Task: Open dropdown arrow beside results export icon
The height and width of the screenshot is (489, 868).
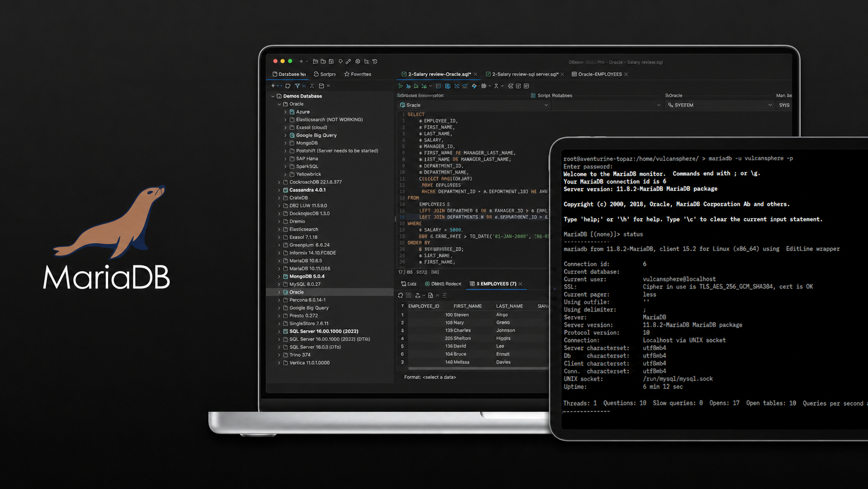Action: click(424, 295)
